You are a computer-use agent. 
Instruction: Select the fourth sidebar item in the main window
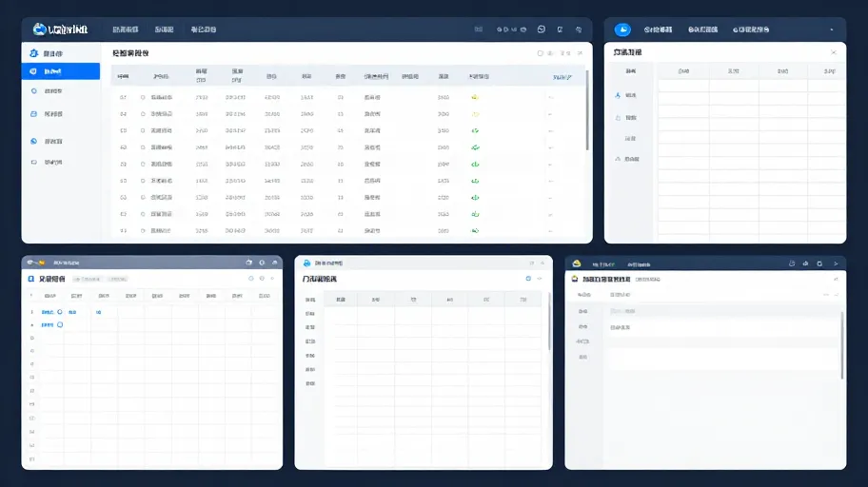point(61,114)
